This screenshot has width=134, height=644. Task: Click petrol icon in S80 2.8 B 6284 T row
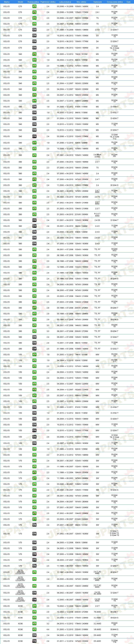(34, 308)
